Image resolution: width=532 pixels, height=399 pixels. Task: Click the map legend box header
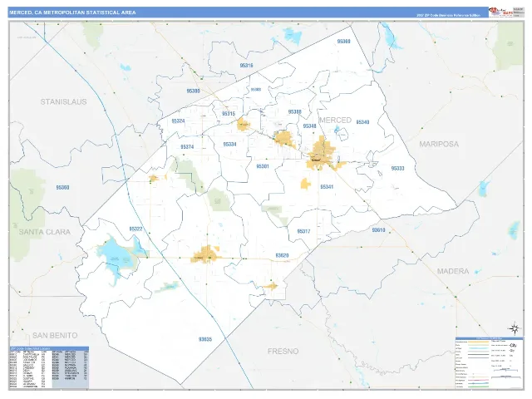(489, 338)
